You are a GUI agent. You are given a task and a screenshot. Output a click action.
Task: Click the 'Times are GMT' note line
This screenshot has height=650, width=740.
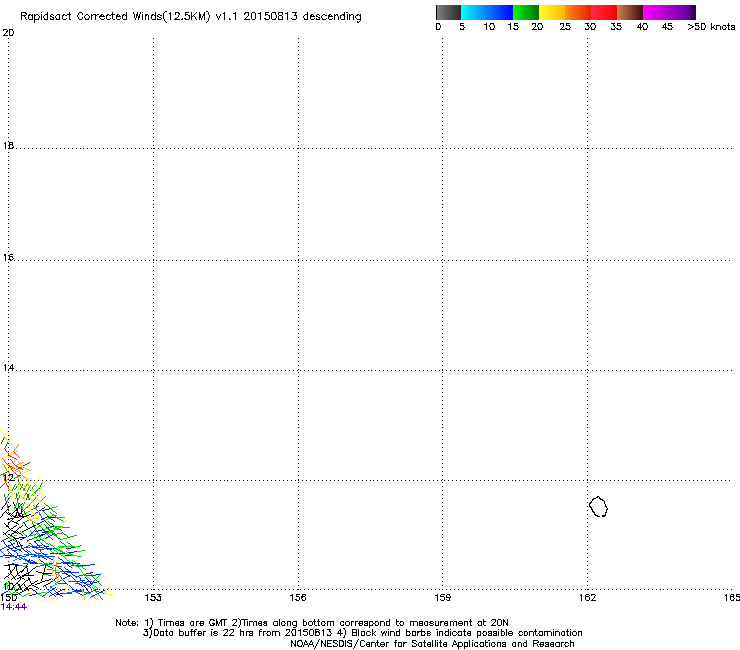(x=312, y=623)
